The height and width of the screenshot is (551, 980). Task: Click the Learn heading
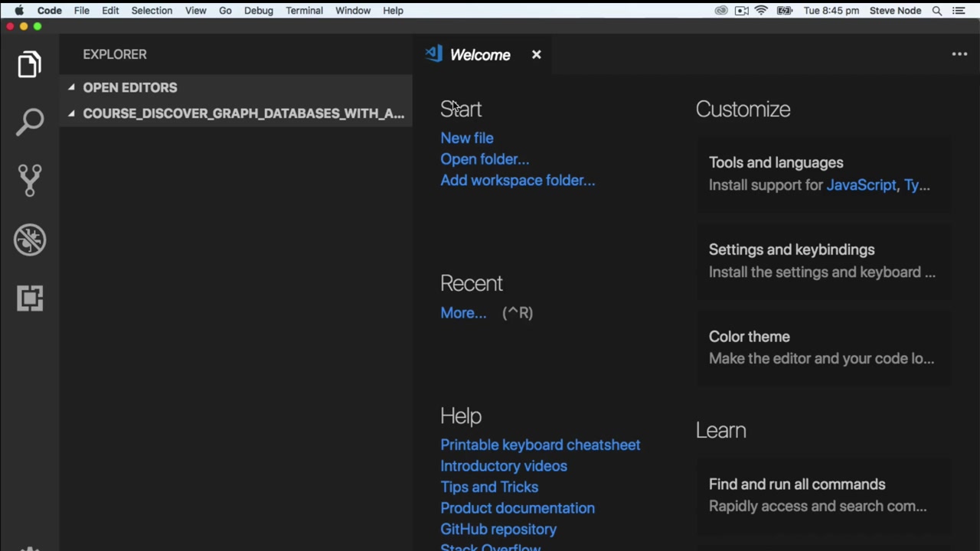coord(721,430)
